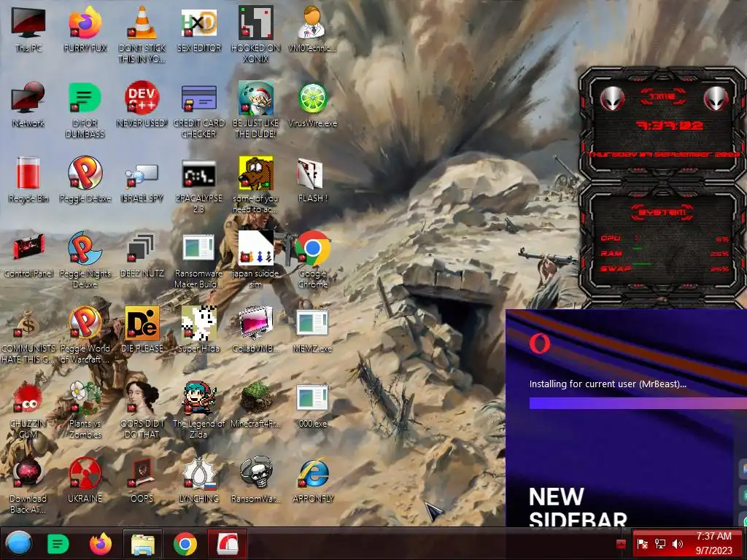Launch the Firefox shortcut labeled FURRY FUX
Viewport: 747px width, 560px height.
[85, 29]
